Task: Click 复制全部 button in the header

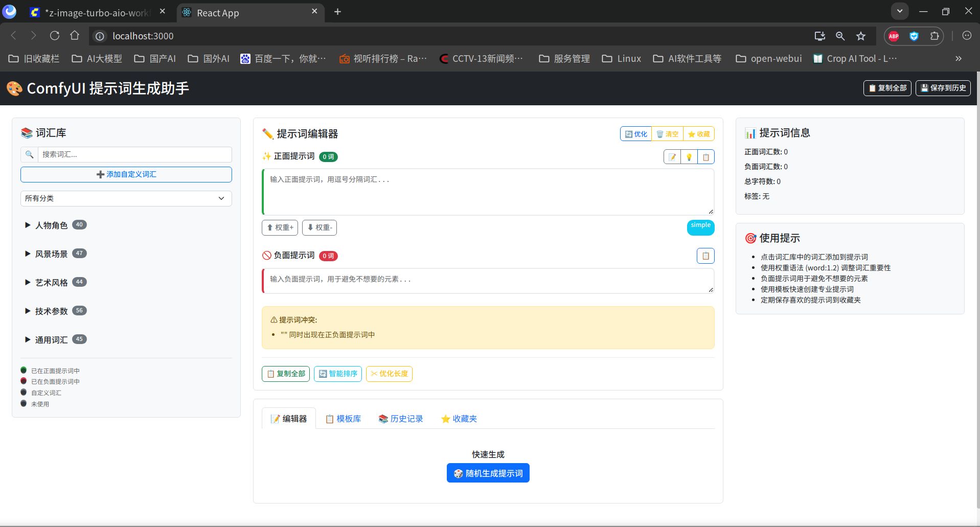Action: [887, 88]
